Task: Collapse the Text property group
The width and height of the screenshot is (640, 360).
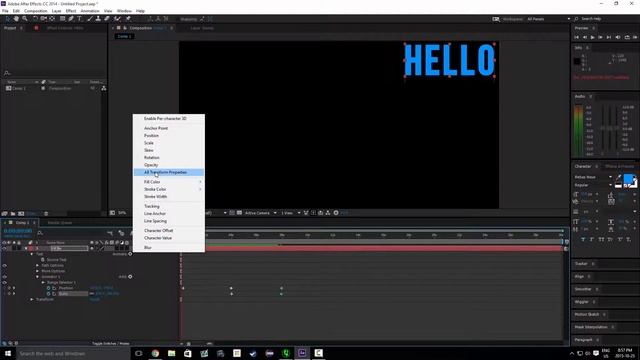Action: [x=32, y=254]
